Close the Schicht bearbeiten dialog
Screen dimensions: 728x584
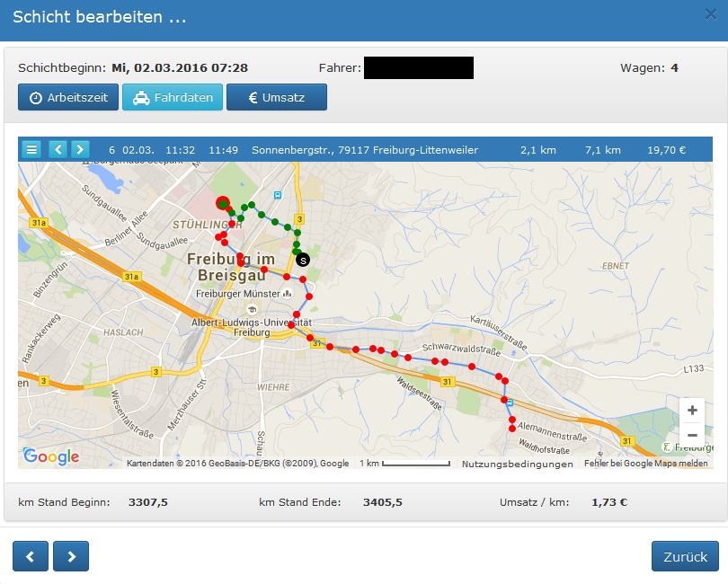point(711,14)
